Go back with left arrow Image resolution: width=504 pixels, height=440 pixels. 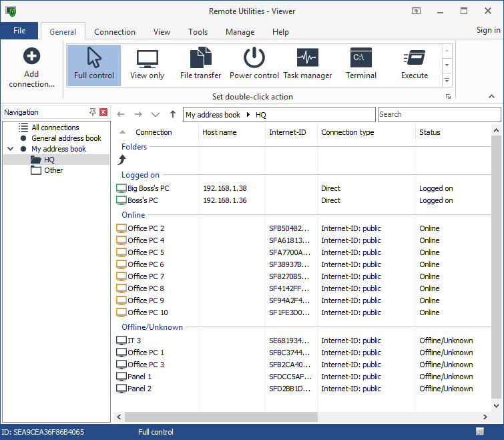[x=121, y=114]
